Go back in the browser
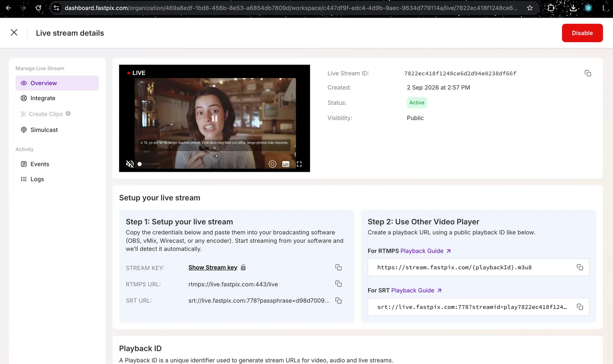613x364 pixels. (8, 8)
